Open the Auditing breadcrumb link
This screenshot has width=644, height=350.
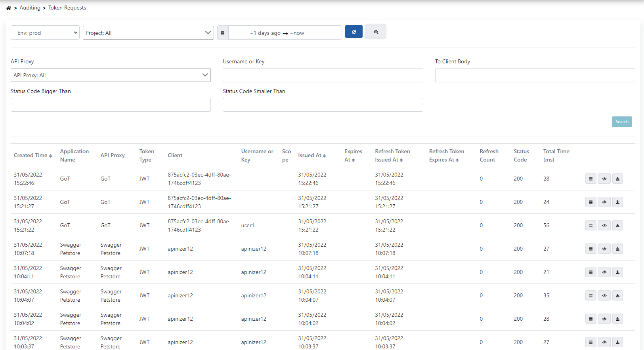click(x=30, y=8)
